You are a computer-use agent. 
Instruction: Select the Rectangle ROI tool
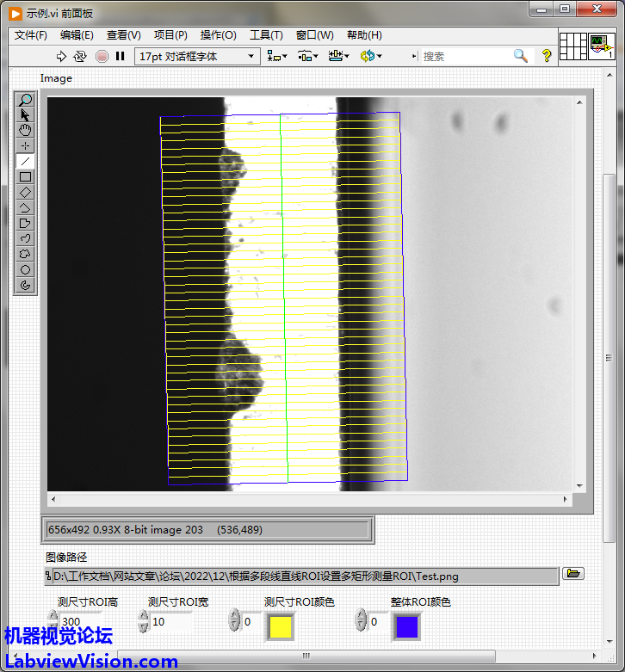click(26, 177)
